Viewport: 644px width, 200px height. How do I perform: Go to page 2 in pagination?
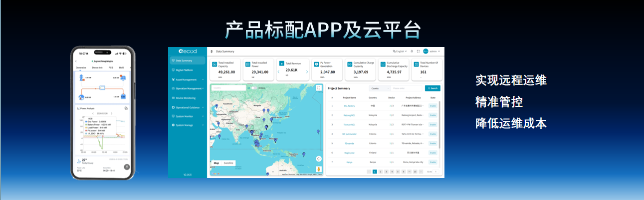pyautogui.click(x=380, y=171)
